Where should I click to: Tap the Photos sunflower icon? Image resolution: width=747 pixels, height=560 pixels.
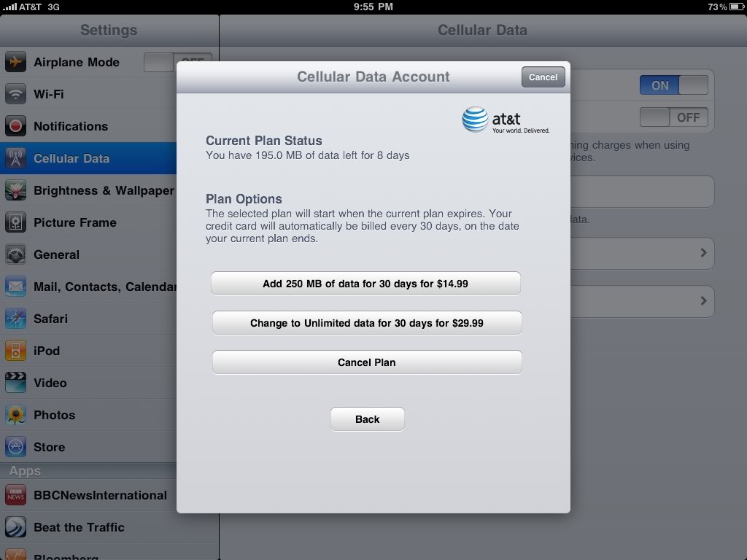click(x=15, y=415)
